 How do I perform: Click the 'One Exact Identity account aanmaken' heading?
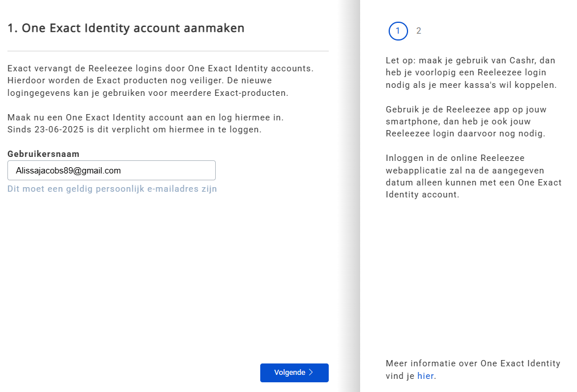(x=126, y=28)
